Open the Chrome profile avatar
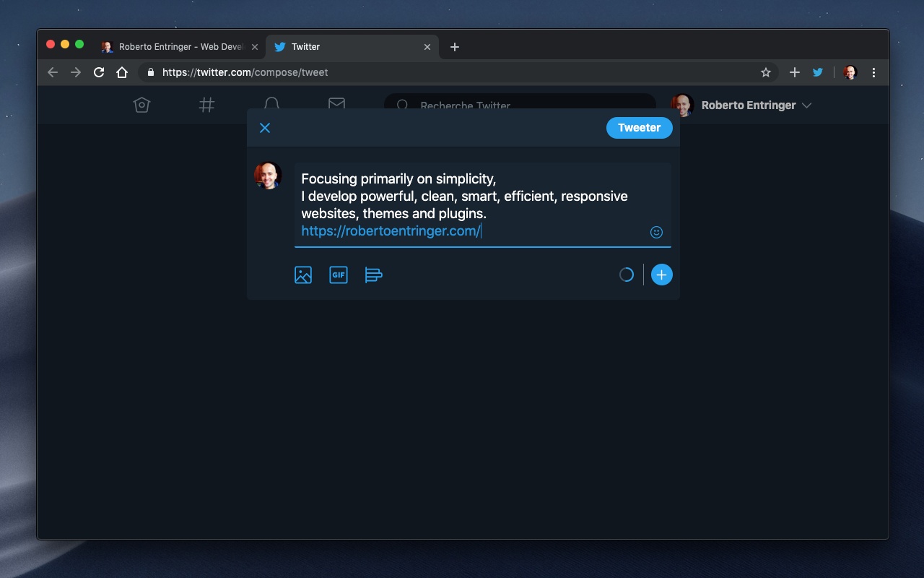The height and width of the screenshot is (578, 924). click(x=850, y=72)
